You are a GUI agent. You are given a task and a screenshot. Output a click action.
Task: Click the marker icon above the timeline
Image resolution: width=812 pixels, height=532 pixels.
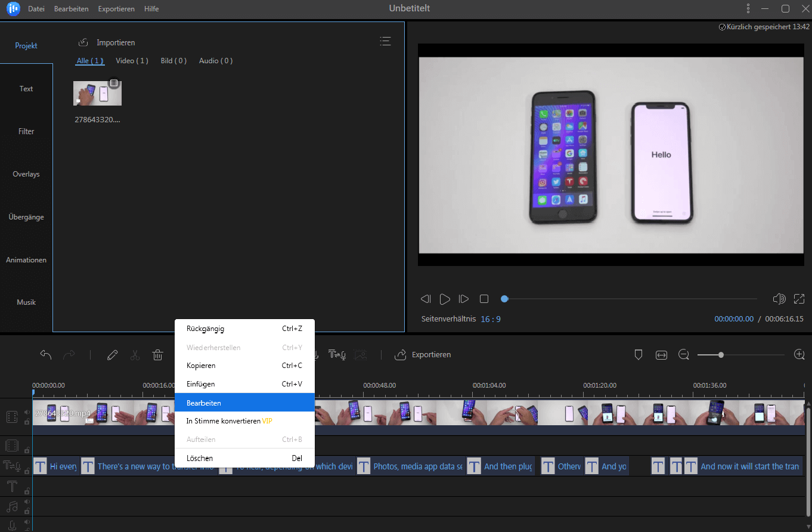point(639,355)
